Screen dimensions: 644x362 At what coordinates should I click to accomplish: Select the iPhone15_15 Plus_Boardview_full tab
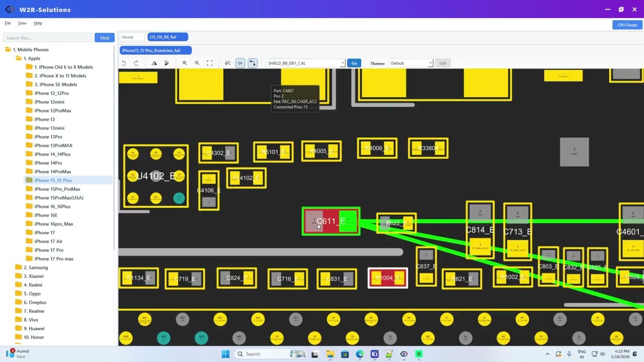click(155, 50)
